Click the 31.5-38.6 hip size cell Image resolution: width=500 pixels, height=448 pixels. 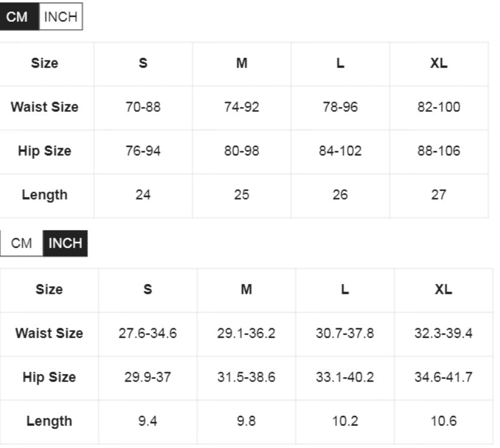point(246,377)
